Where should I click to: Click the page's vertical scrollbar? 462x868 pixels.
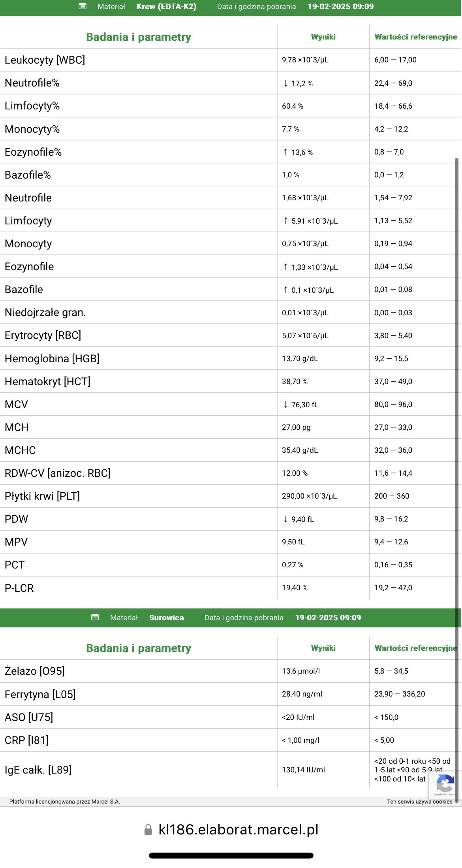point(457,395)
